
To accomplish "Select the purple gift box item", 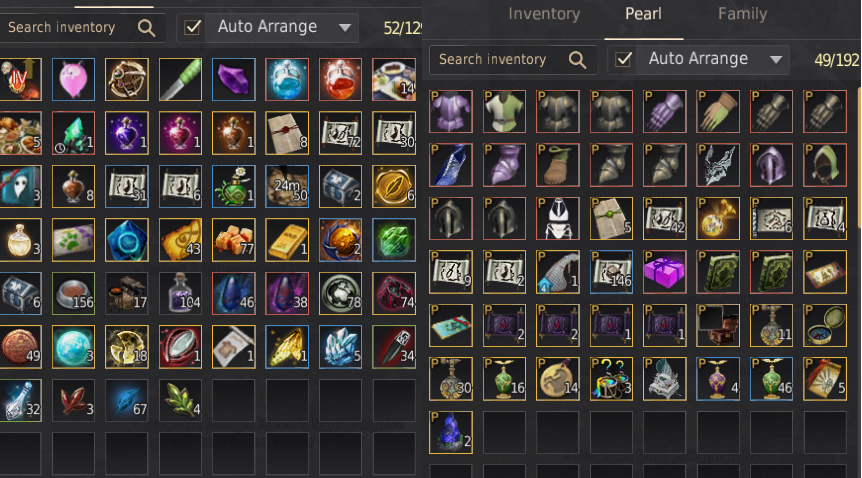I will pos(665,272).
